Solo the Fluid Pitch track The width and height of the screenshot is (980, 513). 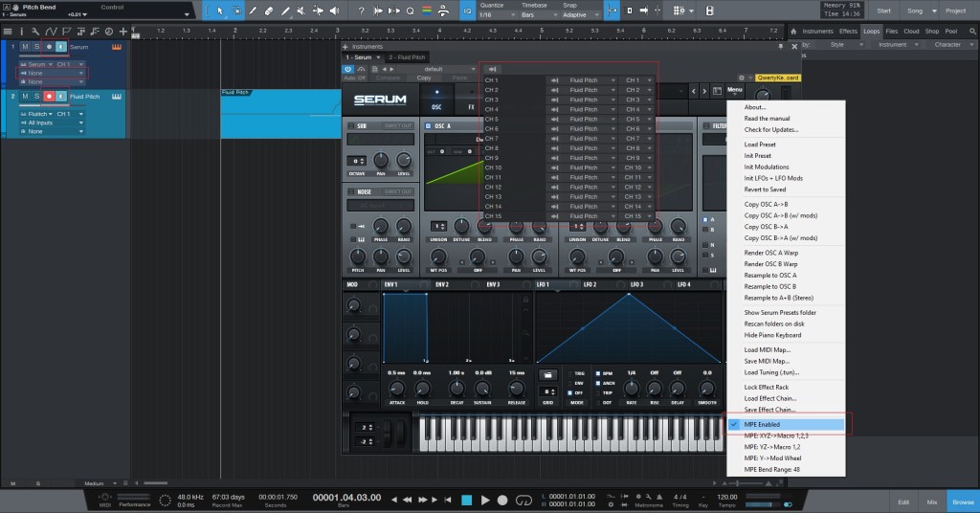pos(37,97)
